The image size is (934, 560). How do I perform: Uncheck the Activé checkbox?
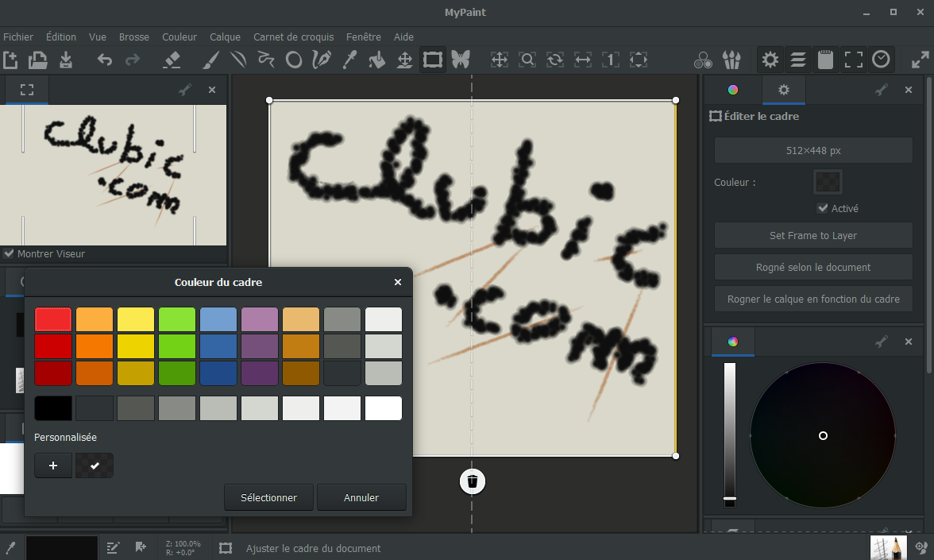coord(823,208)
